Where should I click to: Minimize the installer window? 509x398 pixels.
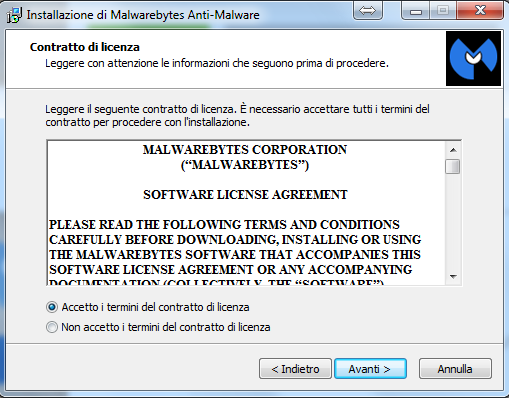point(416,11)
